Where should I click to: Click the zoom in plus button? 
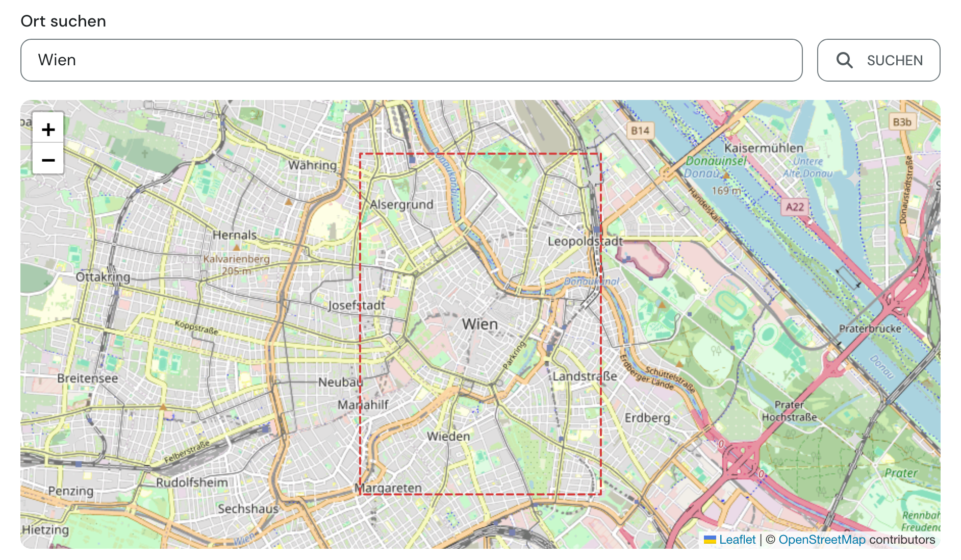[48, 129]
